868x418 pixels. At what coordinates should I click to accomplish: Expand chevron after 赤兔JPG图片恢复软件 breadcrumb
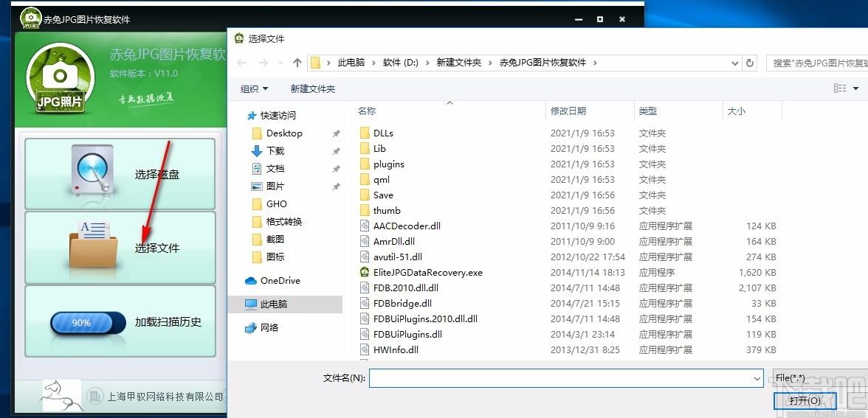pos(595,63)
